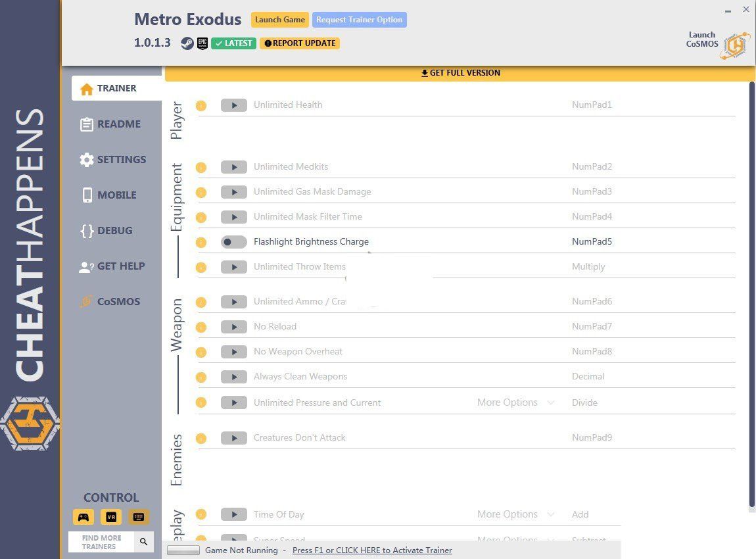Click the GET FULL VERSION banner
This screenshot has height=559, width=756.
(460, 73)
